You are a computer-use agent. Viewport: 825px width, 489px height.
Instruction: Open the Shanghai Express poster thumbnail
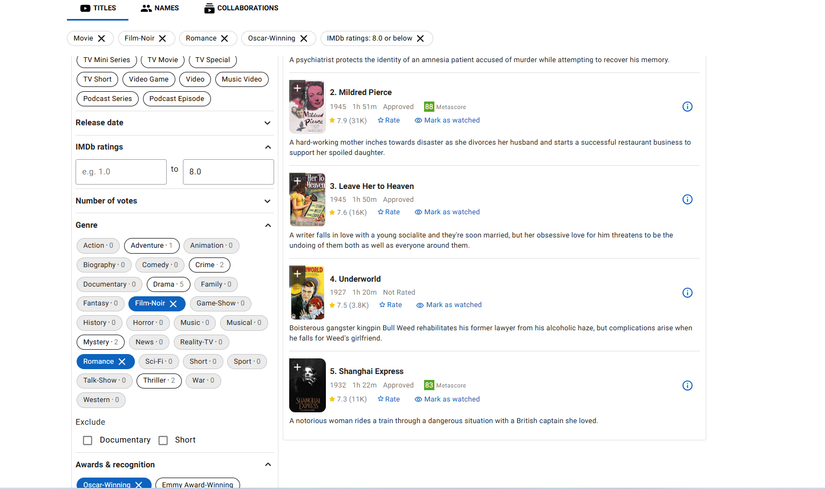307,386
